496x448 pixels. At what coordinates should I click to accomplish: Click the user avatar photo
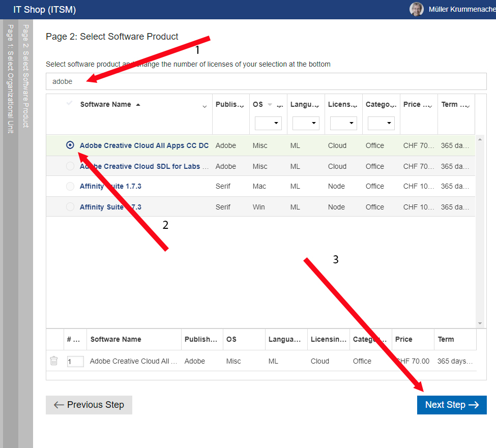(416, 9)
